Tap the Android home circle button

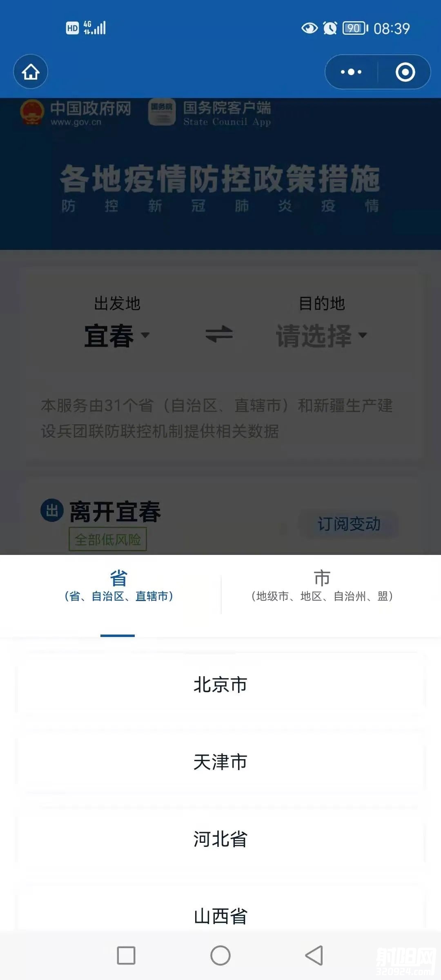[220, 955]
